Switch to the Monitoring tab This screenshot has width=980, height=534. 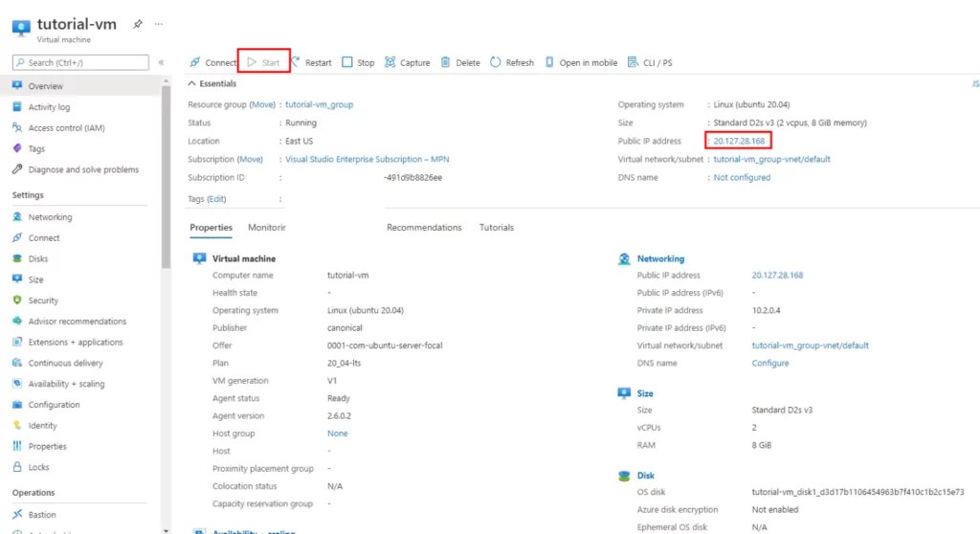[267, 228]
